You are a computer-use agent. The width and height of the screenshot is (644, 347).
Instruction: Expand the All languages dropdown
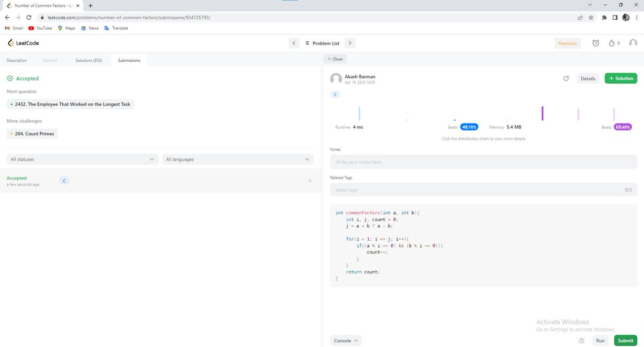(x=238, y=159)
